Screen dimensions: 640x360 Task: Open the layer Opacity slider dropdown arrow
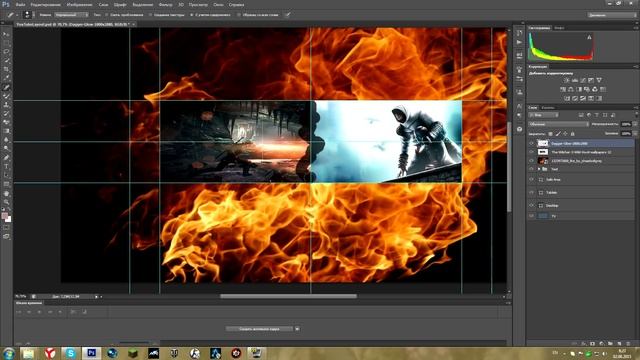pos(635,124)
